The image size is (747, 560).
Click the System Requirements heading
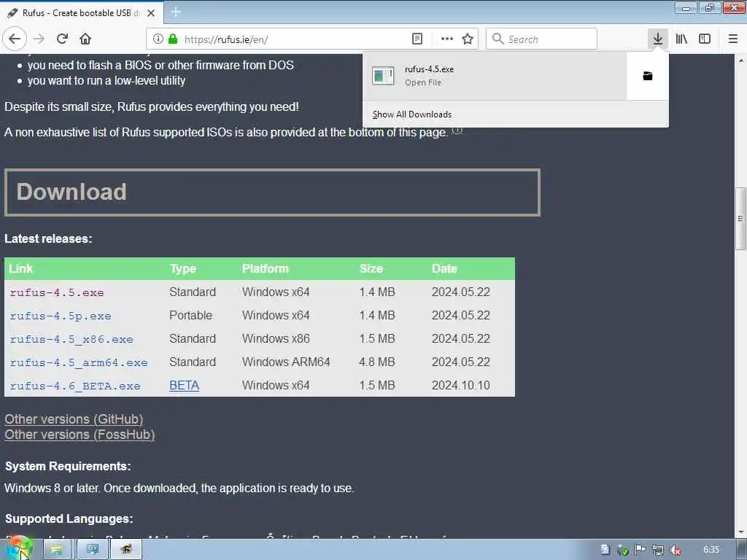[68, 466]
